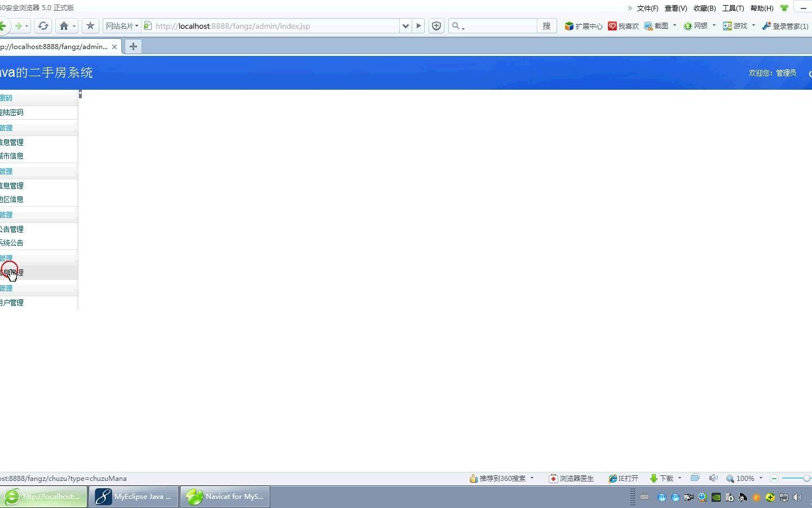The image size is (812, 508).
Task: Click the browser search input field
Action: pyautogui.click(x=501, y=26)
